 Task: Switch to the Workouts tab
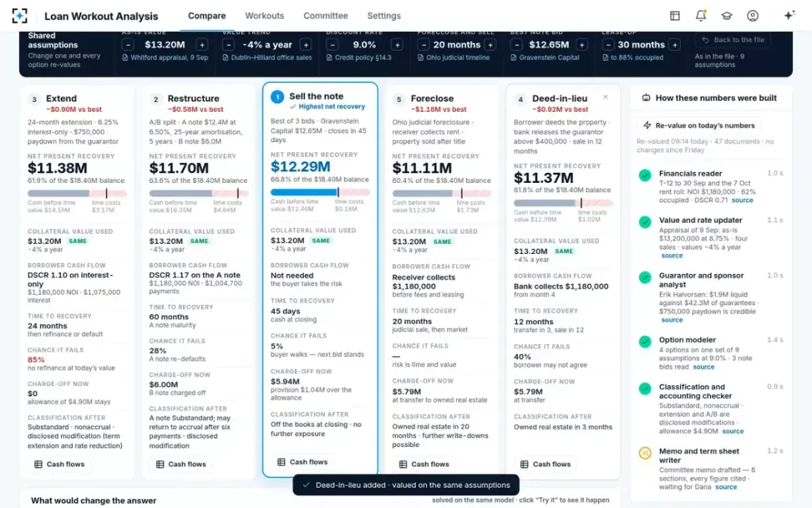(x=265, y=16)
